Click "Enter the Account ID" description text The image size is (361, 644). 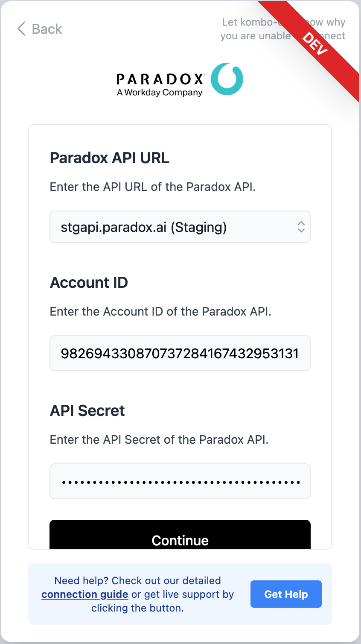[160, 312]
